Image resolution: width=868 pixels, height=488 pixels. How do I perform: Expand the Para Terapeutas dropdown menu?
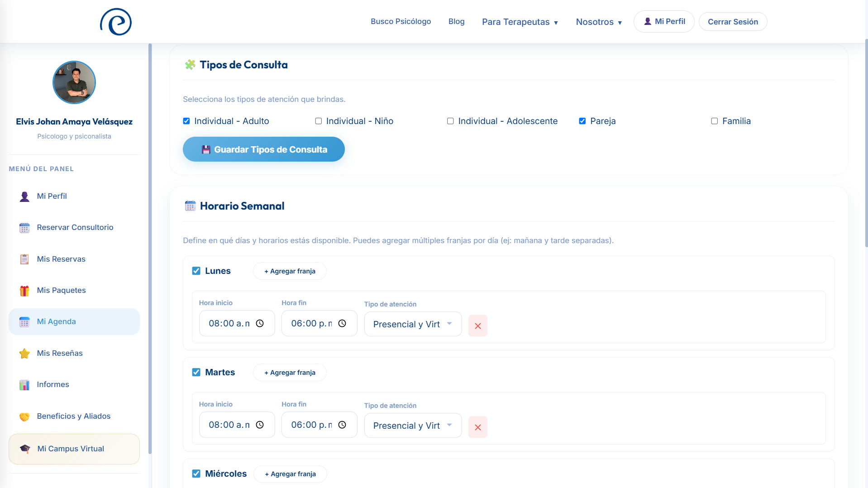[520, 22]
